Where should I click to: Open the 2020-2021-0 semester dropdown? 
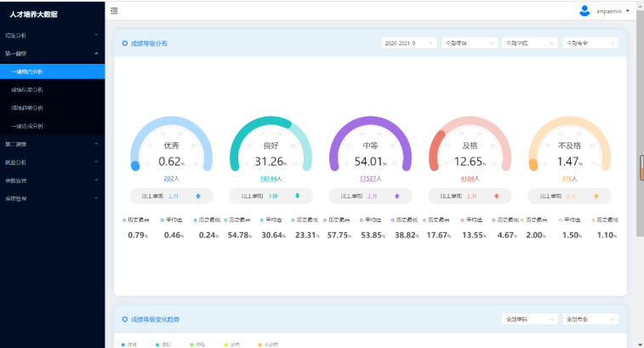[x=408, y=43]
